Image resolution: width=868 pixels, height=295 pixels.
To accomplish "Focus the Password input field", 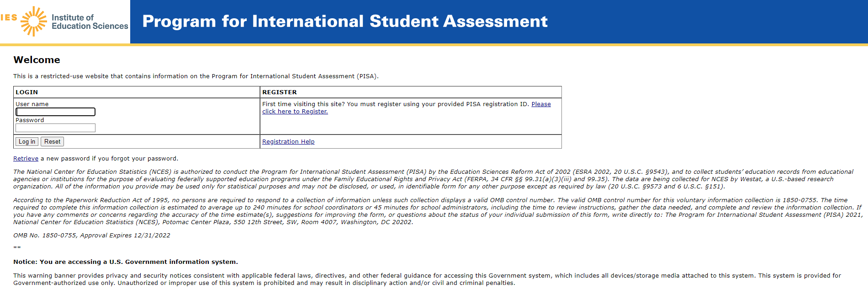I will click(56, 128).
